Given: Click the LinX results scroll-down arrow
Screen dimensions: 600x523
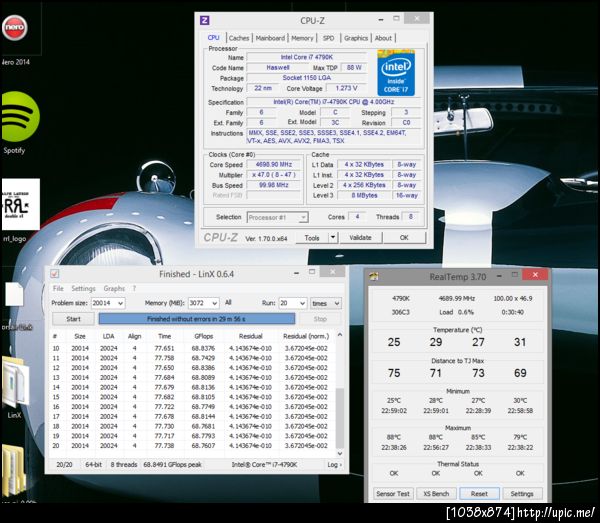Looking at the screenshot, I should pyautogui.click(x=339, y=453).
